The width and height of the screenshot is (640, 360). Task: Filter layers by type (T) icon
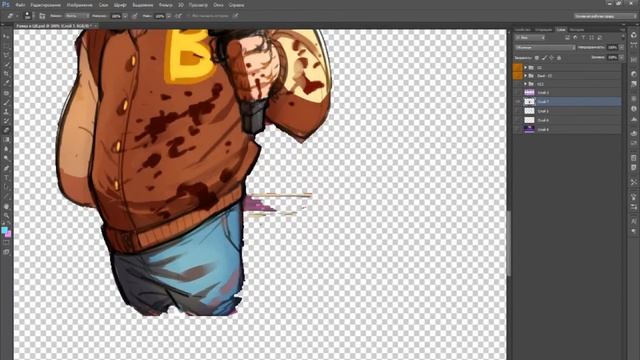tap(583, 38)
